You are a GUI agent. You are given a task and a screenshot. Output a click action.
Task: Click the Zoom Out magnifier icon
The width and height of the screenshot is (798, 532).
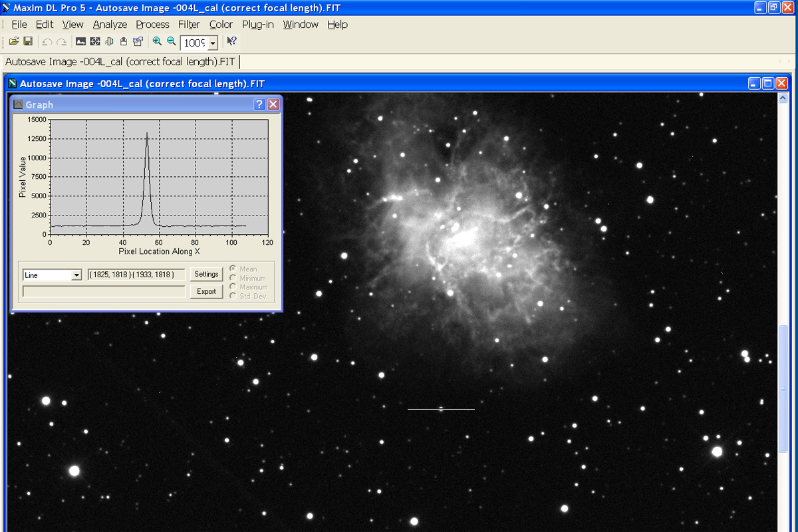[x=172, y=41]
